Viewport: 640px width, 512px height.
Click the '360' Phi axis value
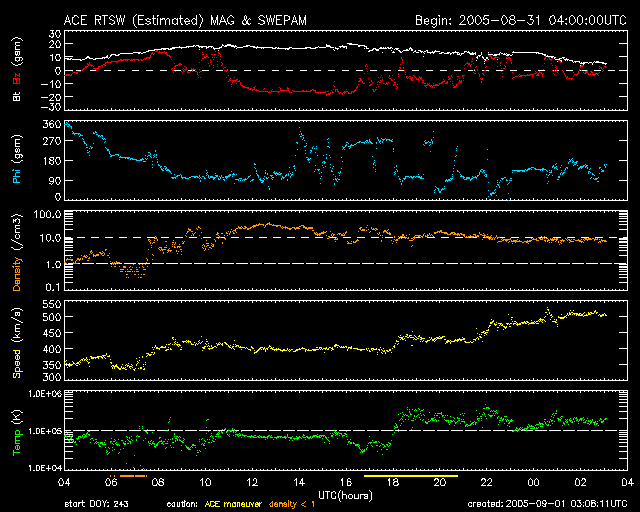tap(52, 125)
